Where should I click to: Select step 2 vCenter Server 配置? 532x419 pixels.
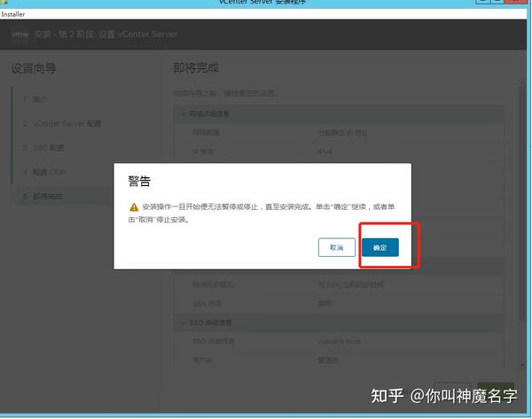pyautogui.click(x=62, y=124)
